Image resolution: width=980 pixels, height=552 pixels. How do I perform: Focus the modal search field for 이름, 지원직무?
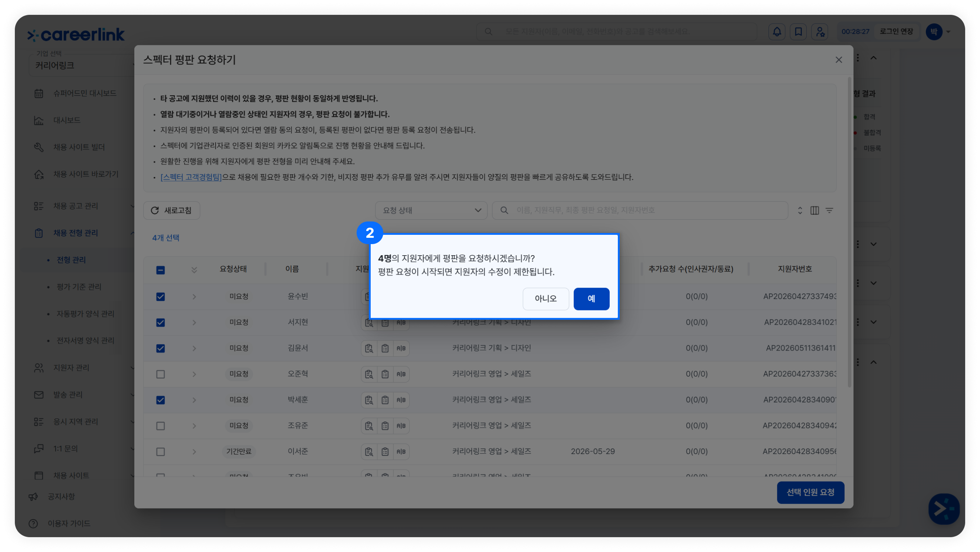pyautogui.click(x=640, y=210)
